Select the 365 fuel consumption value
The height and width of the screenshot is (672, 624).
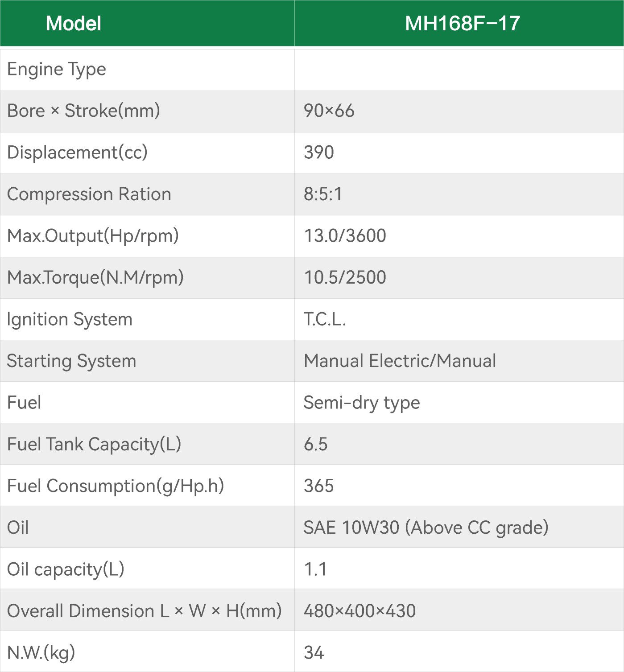(x=318, y=486)
